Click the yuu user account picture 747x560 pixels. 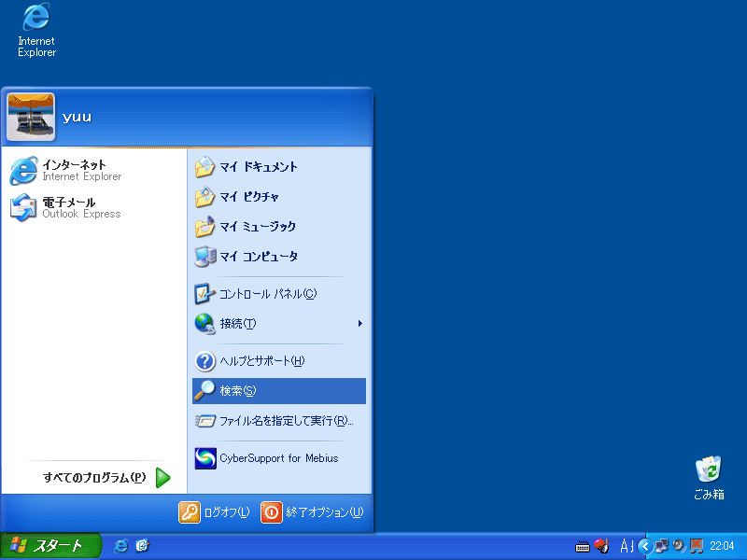[31, 117]
